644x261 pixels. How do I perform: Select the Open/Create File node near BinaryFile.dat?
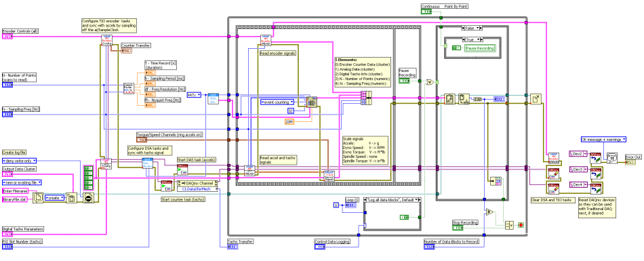coord(38,198)
